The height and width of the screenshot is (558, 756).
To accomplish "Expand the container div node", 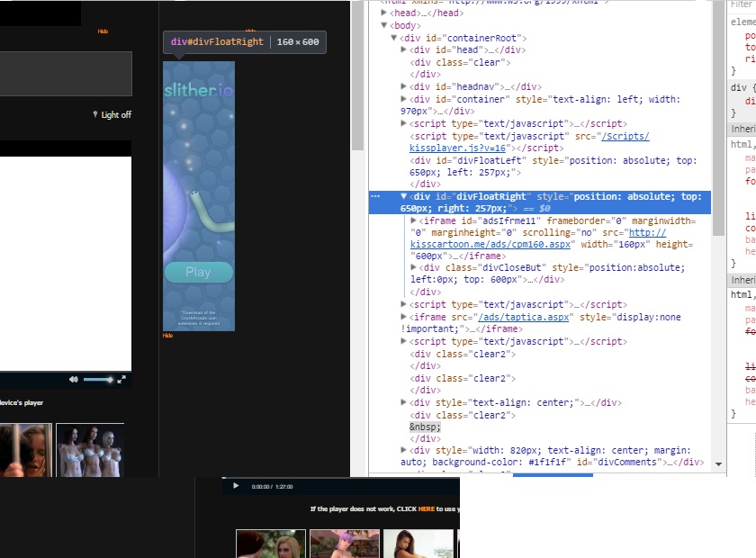I will pyautogui.click(x=403, y=99).
